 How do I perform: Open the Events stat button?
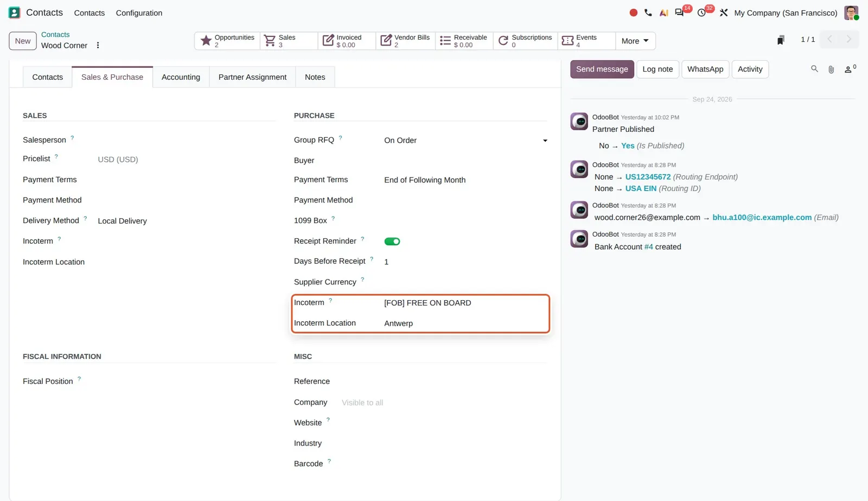pyautogui.click(x=586, y=41)
